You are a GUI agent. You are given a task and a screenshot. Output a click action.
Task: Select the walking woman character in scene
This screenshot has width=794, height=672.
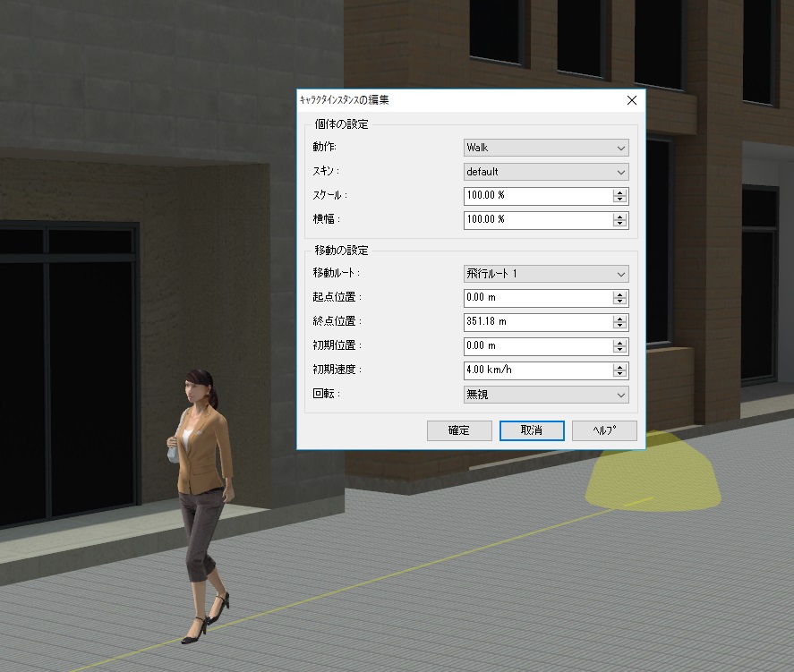pyautogui.click(x=200, y=506)
